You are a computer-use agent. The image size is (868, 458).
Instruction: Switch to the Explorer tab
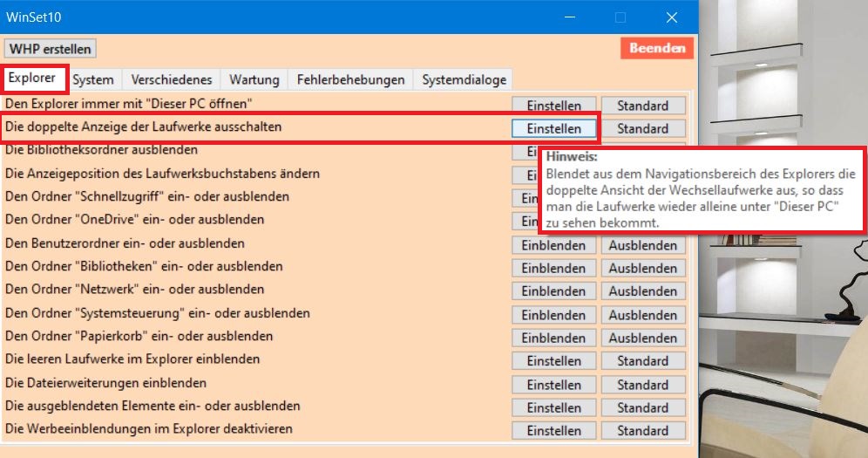point(32,79)
